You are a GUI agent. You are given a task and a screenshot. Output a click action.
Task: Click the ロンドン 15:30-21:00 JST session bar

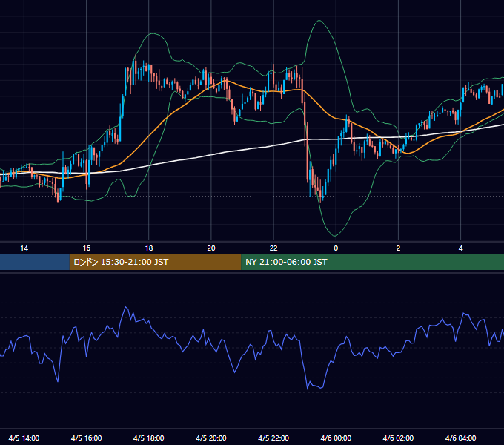tap(155, 262)
